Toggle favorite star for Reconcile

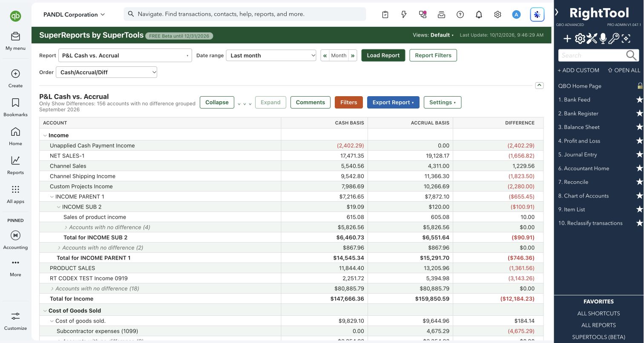point(639,182)
